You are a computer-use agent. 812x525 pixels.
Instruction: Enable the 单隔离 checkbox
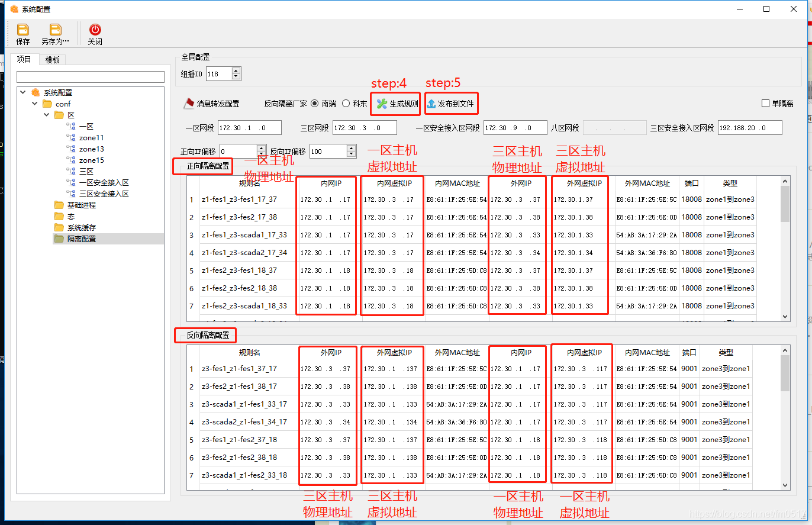[x=766, y=104]
